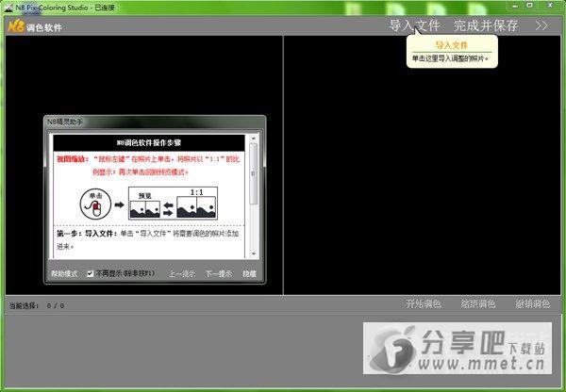Image resolution: width=566 pixels, height=392 pixels.
Task: Click 撤销调色 to undo coloring
Action: (x=532, y=303)
